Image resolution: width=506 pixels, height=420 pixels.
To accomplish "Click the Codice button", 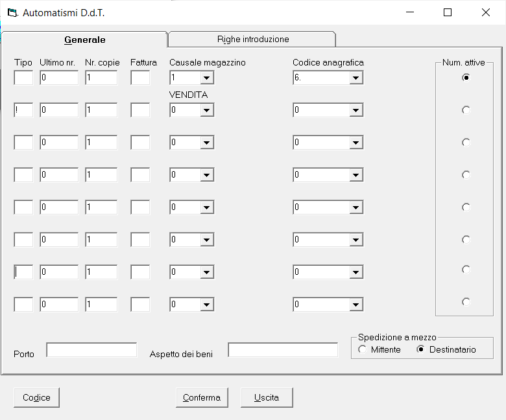I will coord(36,397).
